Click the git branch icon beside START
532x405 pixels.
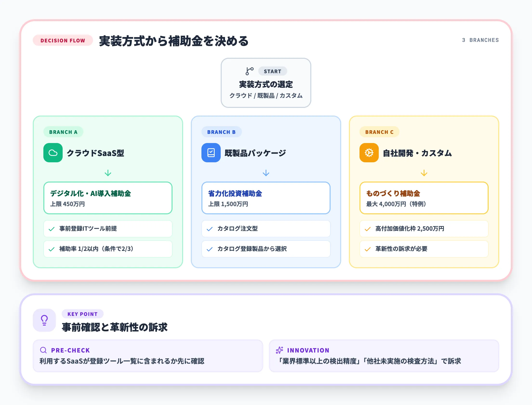[x=249, y=71]
